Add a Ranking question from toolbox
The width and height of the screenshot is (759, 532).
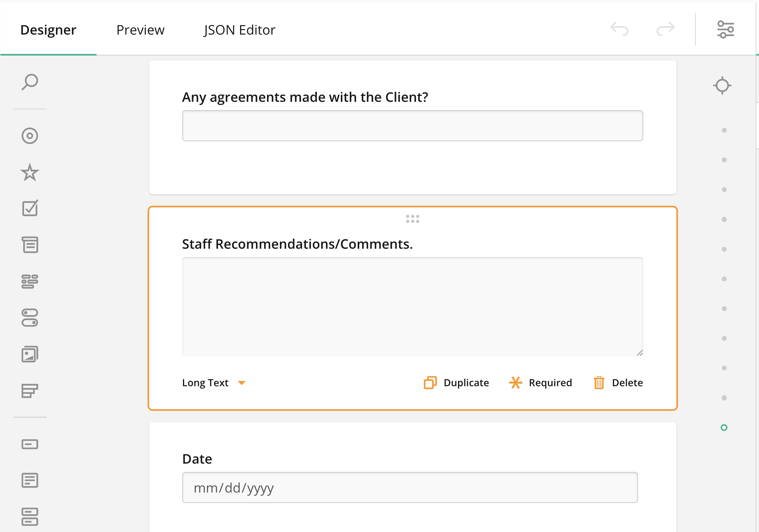(x=30, y=390)
